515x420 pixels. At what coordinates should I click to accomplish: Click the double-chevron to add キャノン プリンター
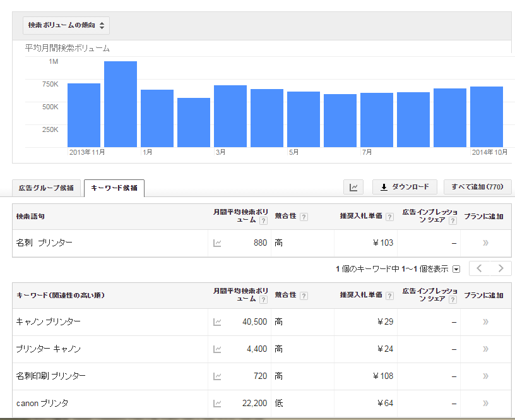click(484, 321)
